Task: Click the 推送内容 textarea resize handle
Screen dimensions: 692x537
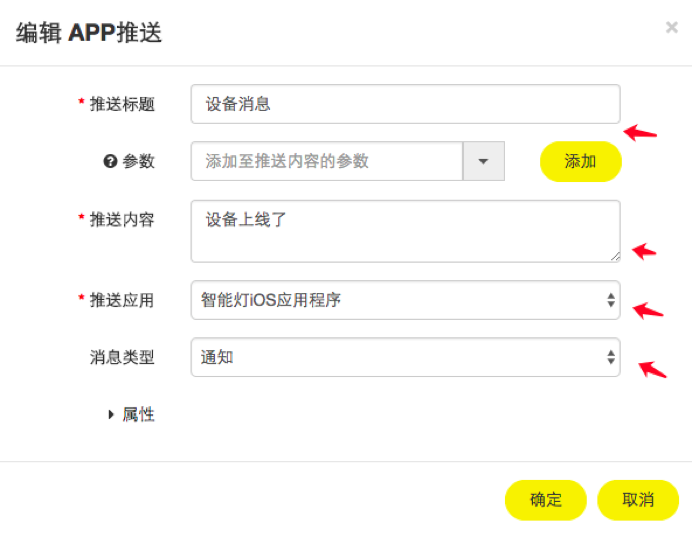Action: [614, 256]
